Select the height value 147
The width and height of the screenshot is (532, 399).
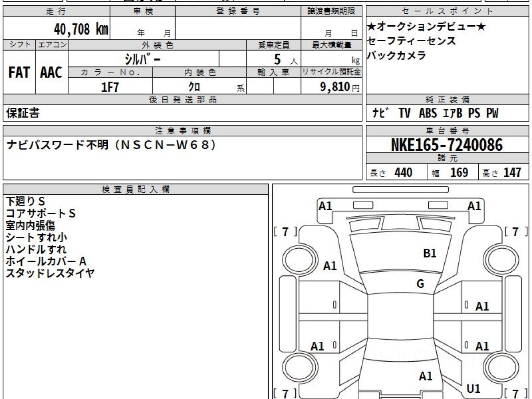pos(512,172)
